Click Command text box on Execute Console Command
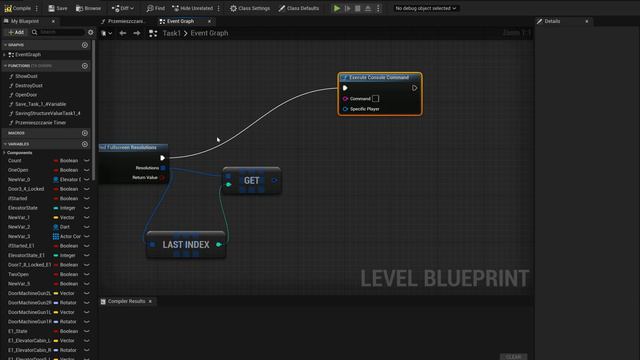Viewport: 640px width, 360px height. 376,98
